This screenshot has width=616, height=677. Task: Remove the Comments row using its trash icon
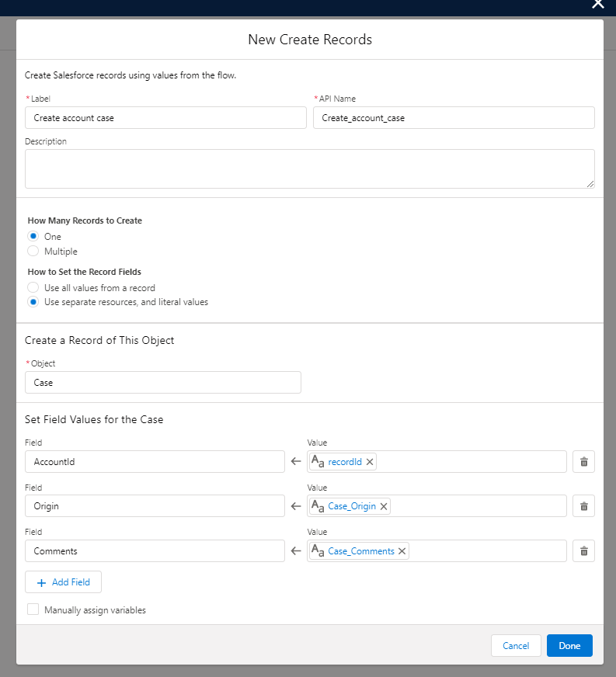point(583,550)
